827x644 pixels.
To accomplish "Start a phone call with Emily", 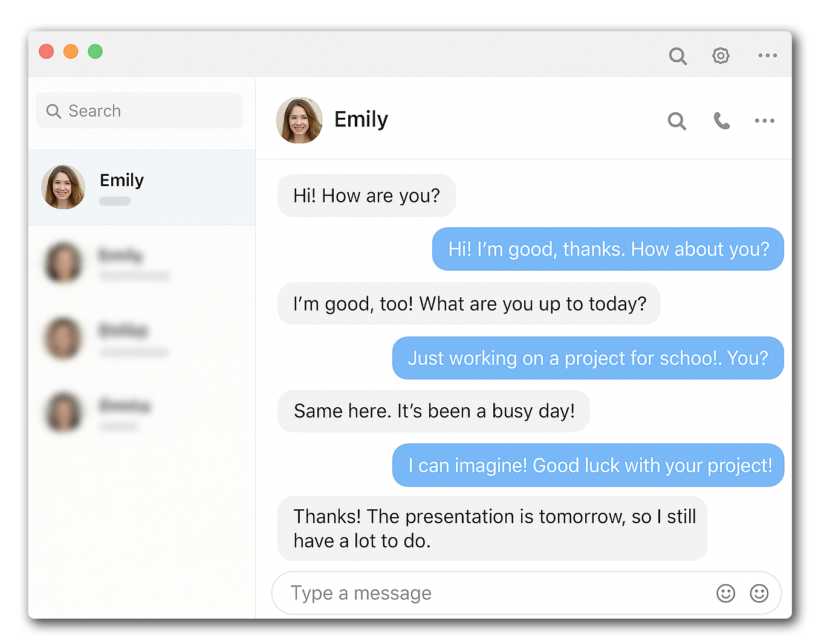I will tap(721, 121).
